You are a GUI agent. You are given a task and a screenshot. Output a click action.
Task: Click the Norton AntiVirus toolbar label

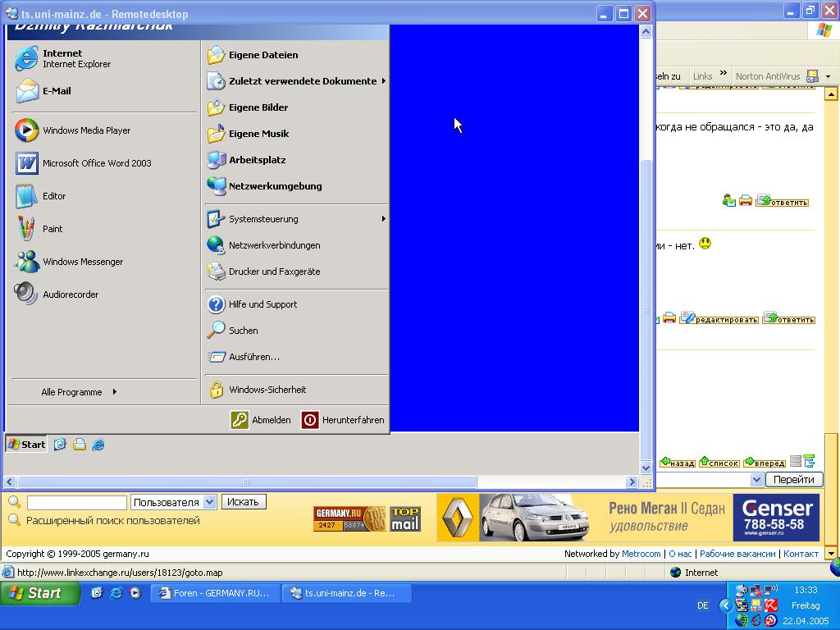click(x=768, y=76)
